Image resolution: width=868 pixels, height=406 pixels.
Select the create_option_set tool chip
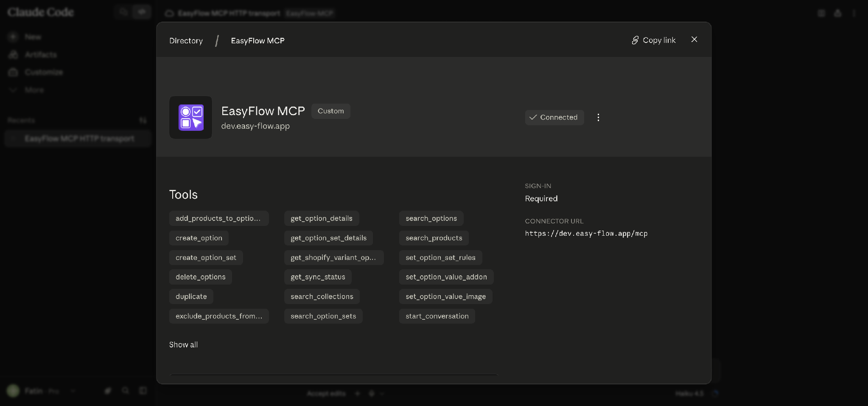[x=206, y=257]
